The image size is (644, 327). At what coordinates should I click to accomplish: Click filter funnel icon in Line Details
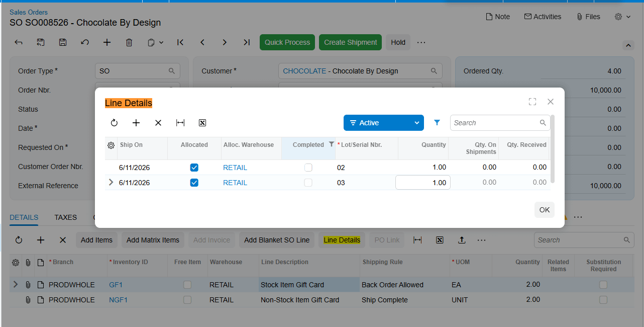(x=437, y=123)
